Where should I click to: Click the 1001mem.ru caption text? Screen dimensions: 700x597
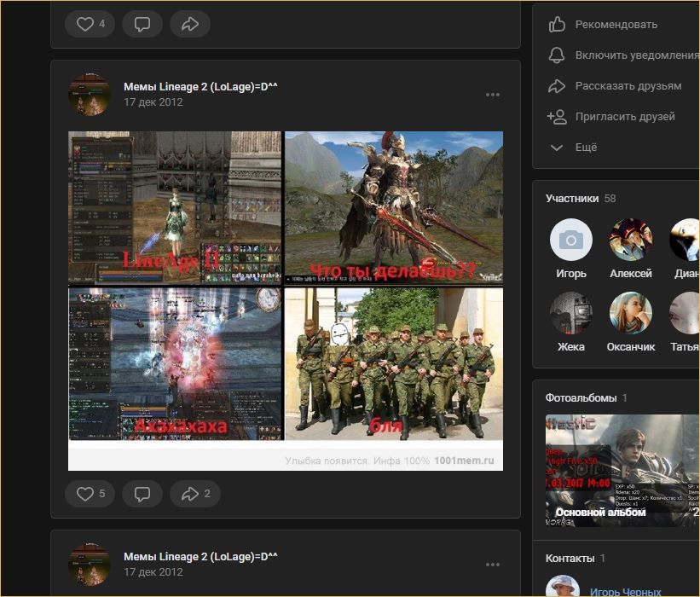464,461
